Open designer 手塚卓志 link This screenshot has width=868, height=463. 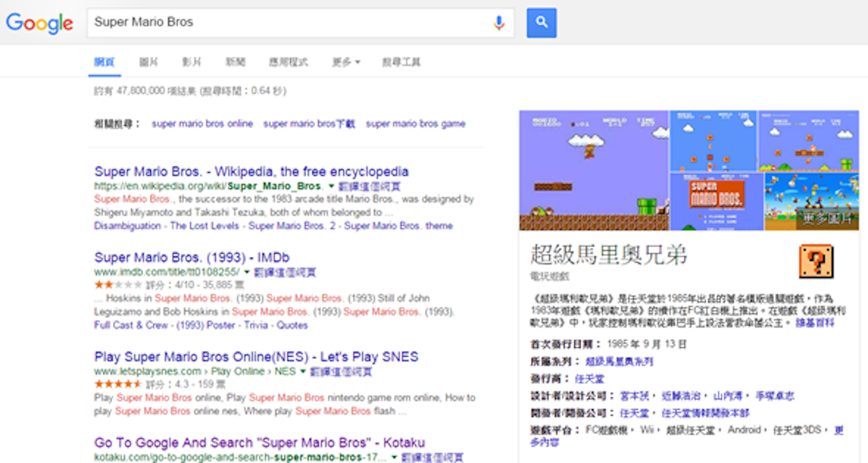coord(775,396)
